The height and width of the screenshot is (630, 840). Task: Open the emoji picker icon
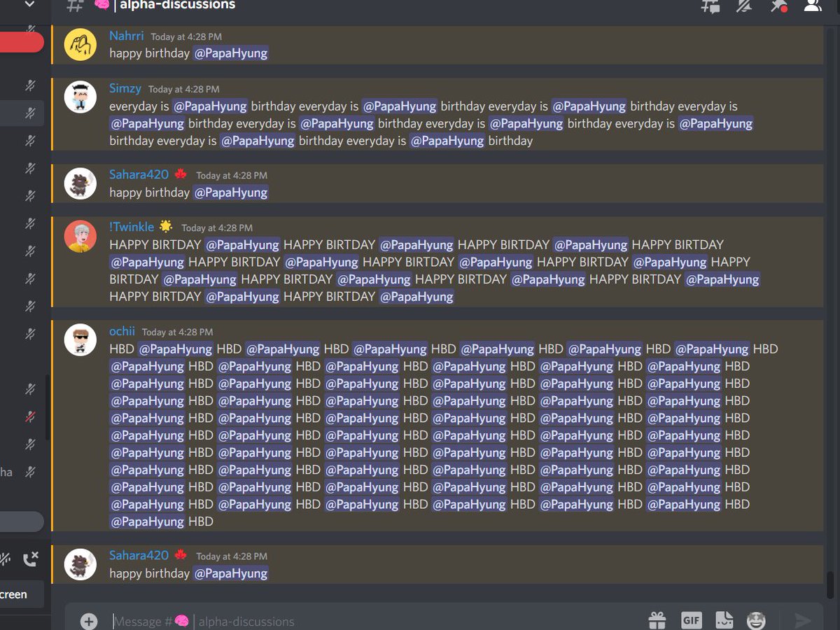point(756,620)
